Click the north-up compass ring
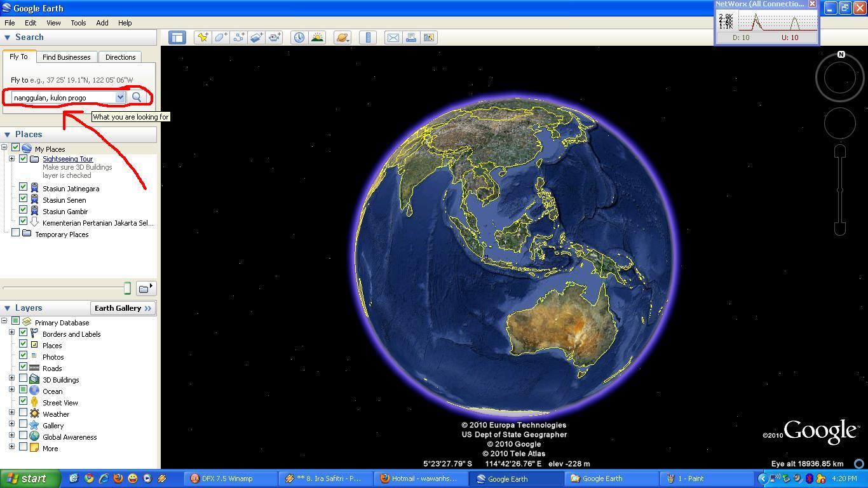The image size is (868, 488). pos(840,78)
